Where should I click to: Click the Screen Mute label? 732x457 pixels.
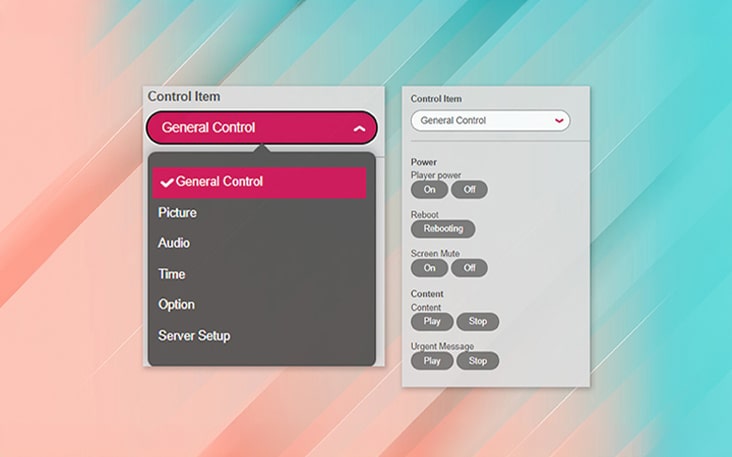[x=435, y=253]
